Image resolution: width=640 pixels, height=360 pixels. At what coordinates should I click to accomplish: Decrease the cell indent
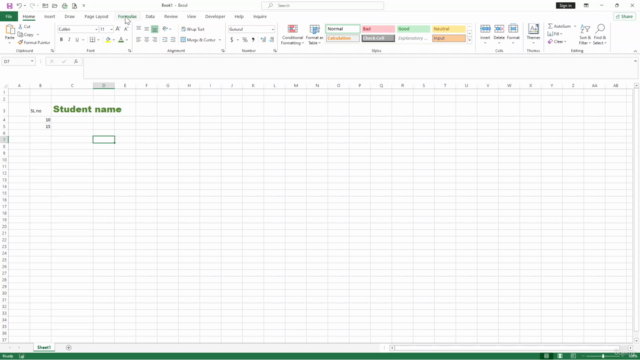point(164,40)
